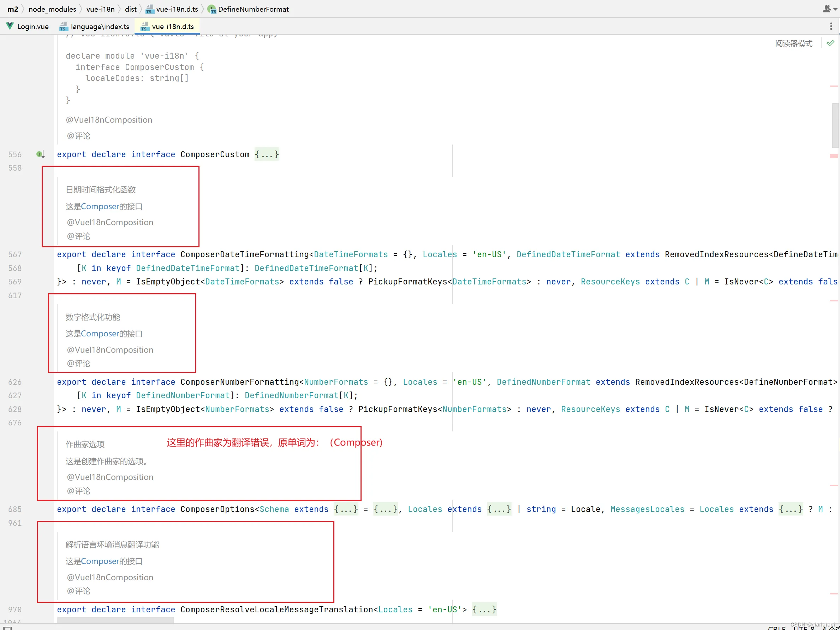The height and width of the screenshot is (630, 840).
Task: Click the tool window toggle icon at bottom-left
Action: pyautogui.click(x=7, y=627)
